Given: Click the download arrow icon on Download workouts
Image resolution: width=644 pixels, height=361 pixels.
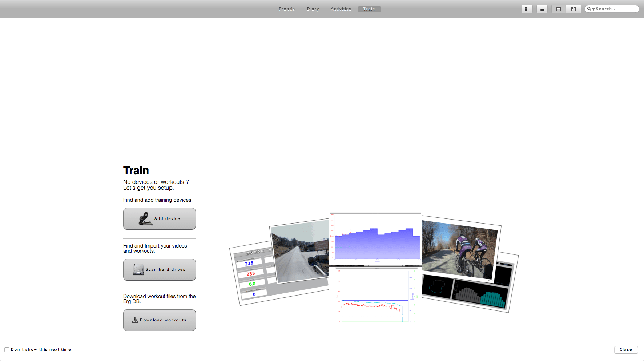Looking at the screenshot, I should tap(135, 320).
